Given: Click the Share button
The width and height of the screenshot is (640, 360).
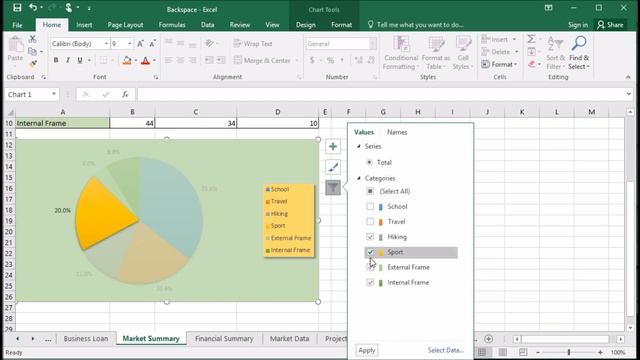Looking at the screenshot, I should (610, 25).
